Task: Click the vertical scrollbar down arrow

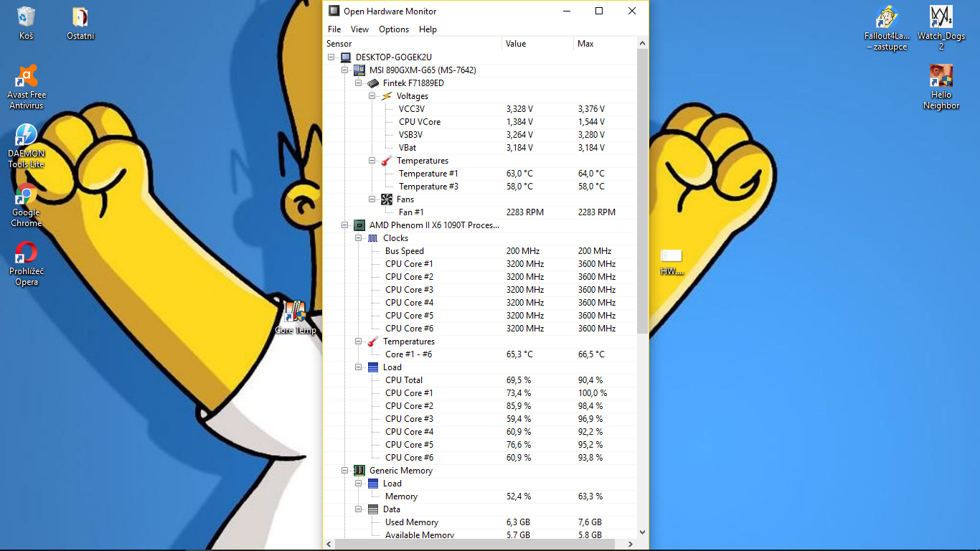Action: (x=642, y=532)
